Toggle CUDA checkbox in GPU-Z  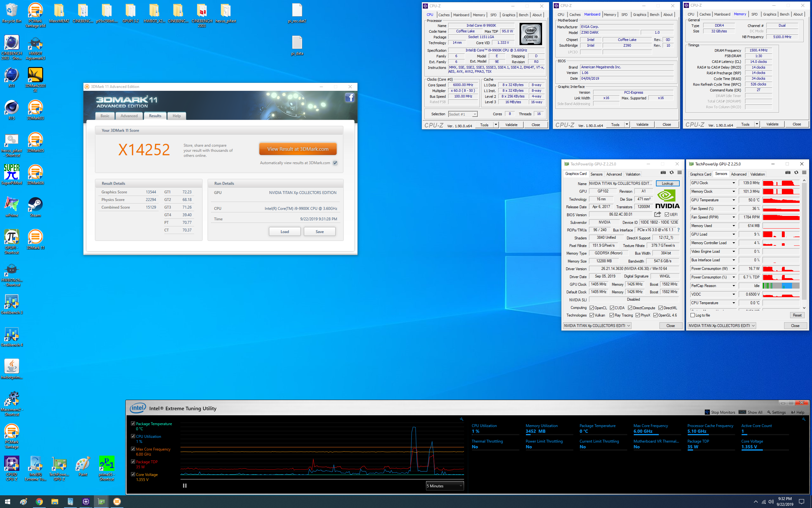click(x=612, y=308)
